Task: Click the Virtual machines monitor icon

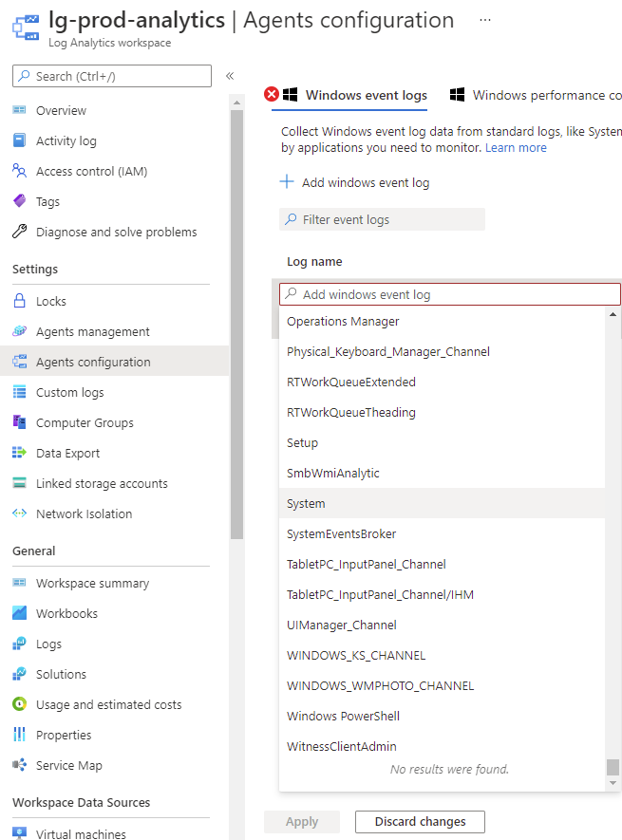Action: [19, 833]
